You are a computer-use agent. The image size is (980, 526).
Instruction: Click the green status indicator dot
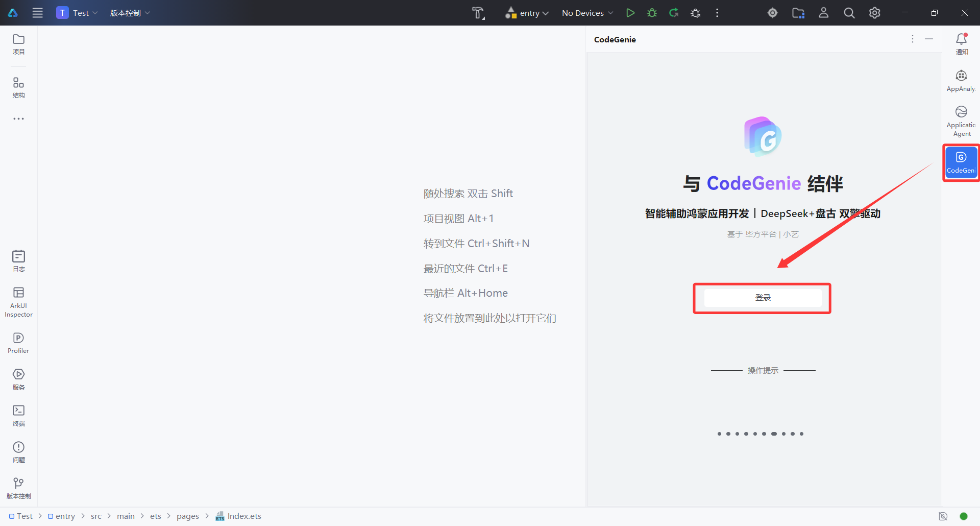(964, 516)
